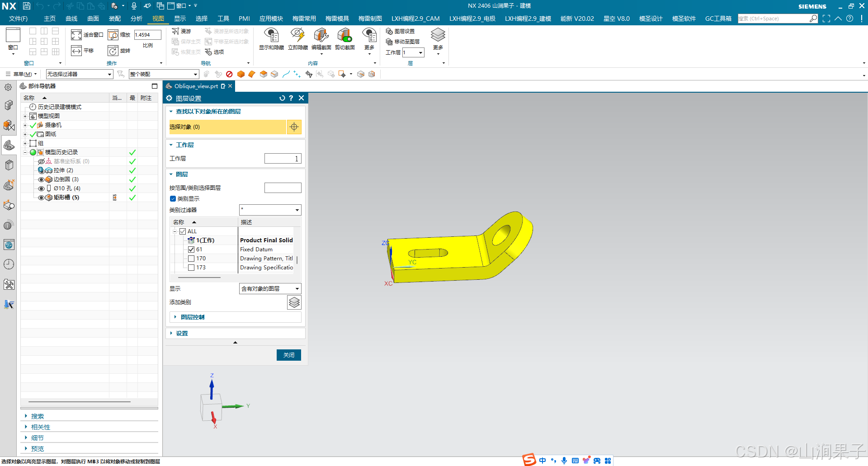This screenshot has width=868, height=466.
Task: Click Sogou input method S icon
Action: [x=529, y=460]
